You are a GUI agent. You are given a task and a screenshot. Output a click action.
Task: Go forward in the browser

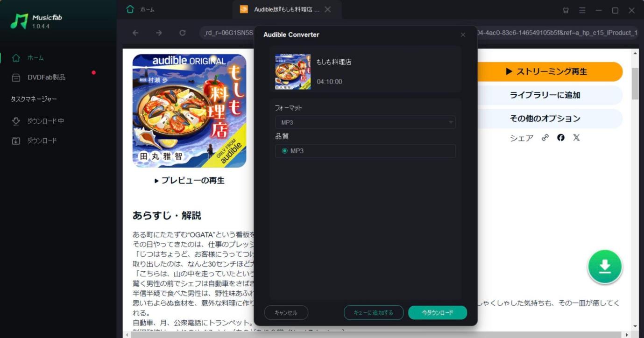pos(159,33)
